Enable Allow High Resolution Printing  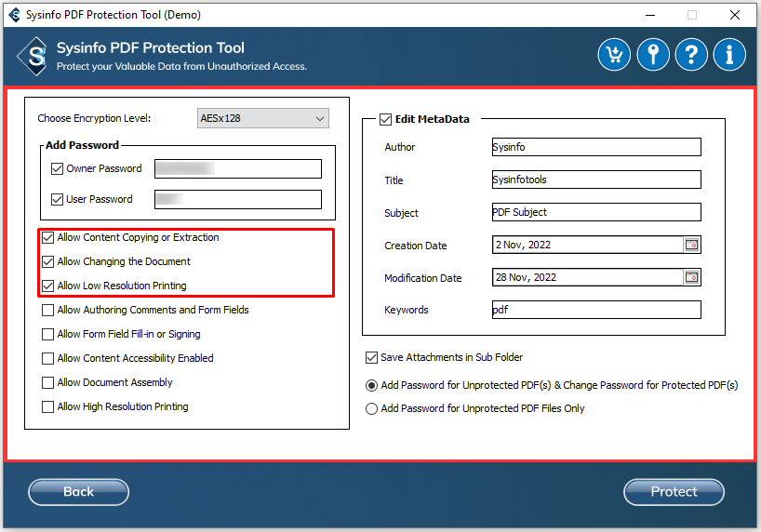tap(47, 406)
